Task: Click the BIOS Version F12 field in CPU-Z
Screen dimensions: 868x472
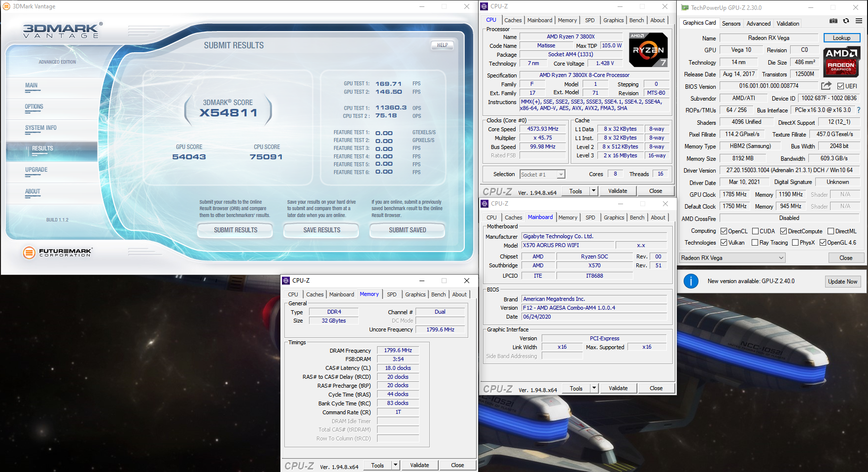Action: click(x=594, y=308)
